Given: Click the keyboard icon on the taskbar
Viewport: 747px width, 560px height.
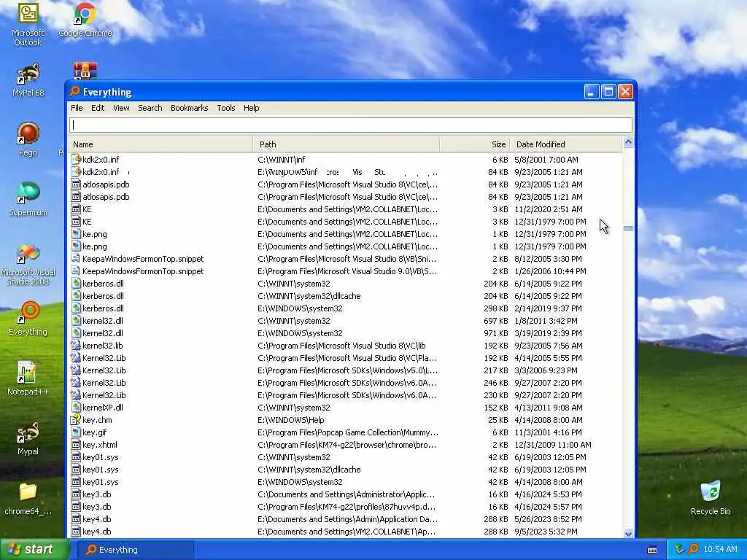Looking at the screenshot, I should pos(652,550).
